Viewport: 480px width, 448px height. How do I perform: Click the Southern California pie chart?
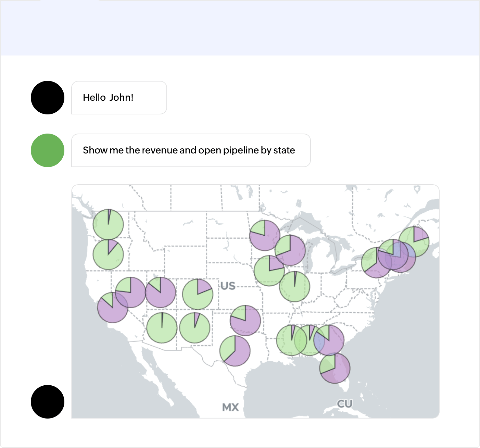pos(113,308)
